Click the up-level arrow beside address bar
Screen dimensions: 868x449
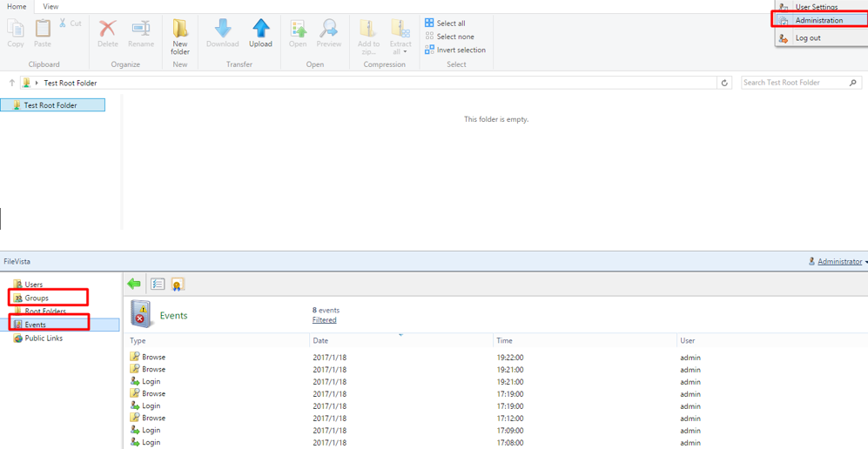pyautogui.click(x=11, y=83)
